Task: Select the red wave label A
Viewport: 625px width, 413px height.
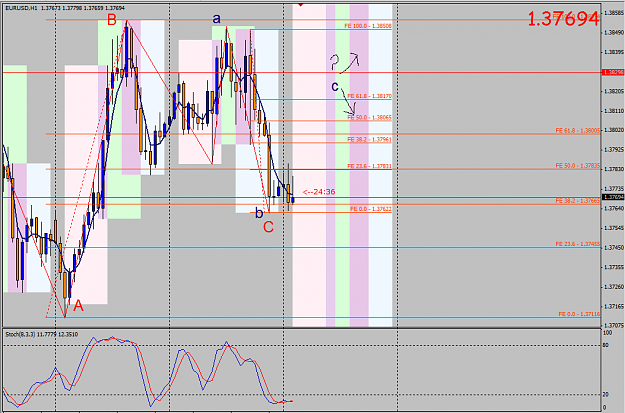Action: point(78,306)
